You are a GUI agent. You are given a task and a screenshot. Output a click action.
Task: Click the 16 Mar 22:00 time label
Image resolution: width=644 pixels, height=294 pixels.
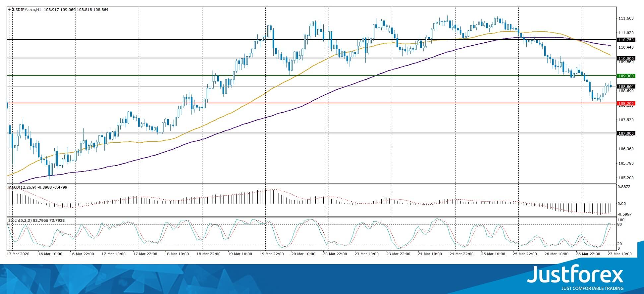(x=82, y=254)
